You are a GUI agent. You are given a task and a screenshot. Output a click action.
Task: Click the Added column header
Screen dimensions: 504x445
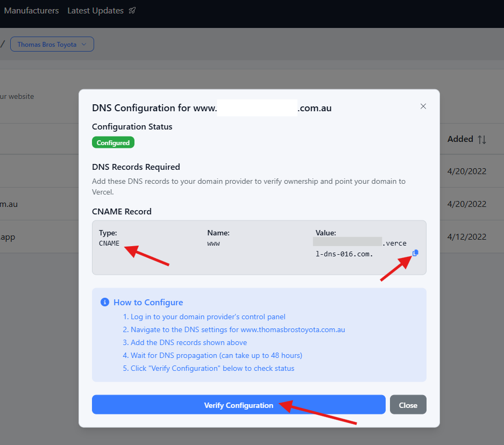click(x=460, y=139)
